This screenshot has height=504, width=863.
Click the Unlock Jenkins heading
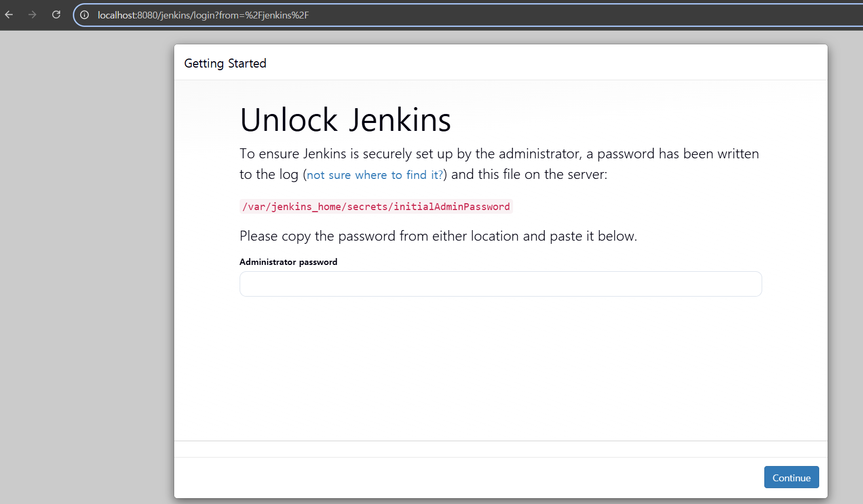pos(345,120)
